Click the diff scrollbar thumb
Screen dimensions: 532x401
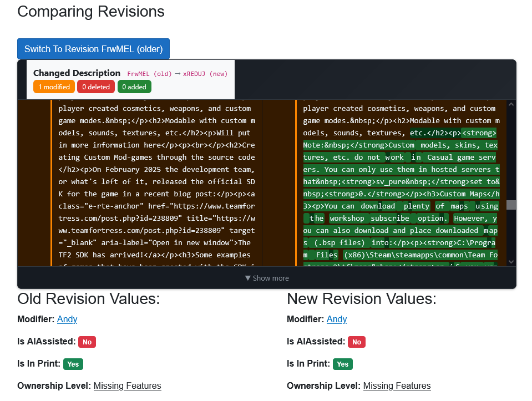[x=511, y=205]
